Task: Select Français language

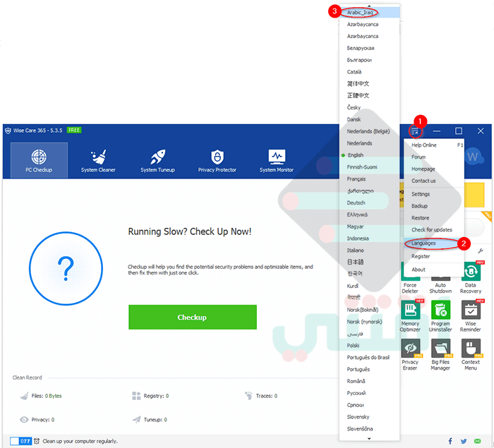Action: pos(369,179)
